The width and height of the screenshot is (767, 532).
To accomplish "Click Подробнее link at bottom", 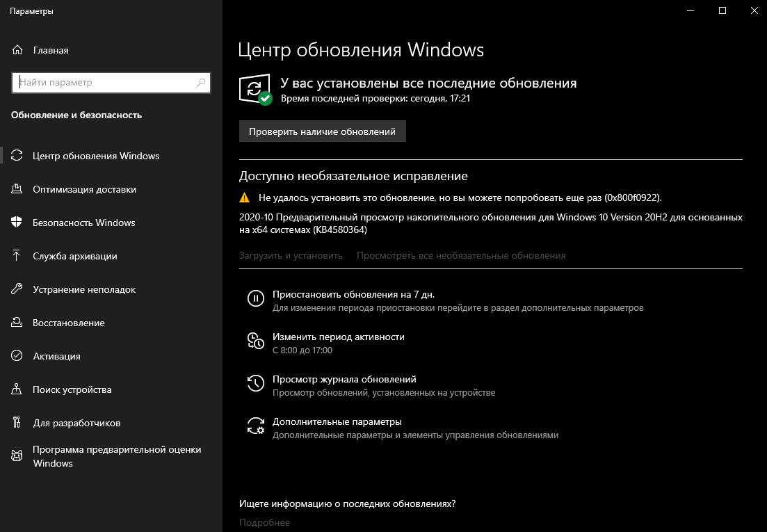I will pyautogui.click(x=265, y=523).
